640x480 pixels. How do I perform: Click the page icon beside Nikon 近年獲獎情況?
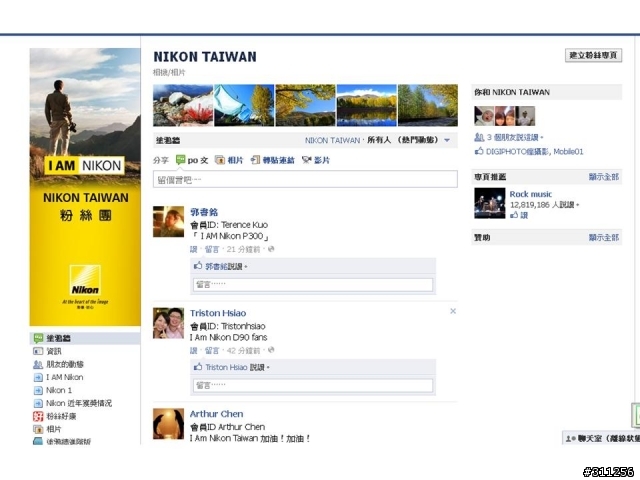38,404
